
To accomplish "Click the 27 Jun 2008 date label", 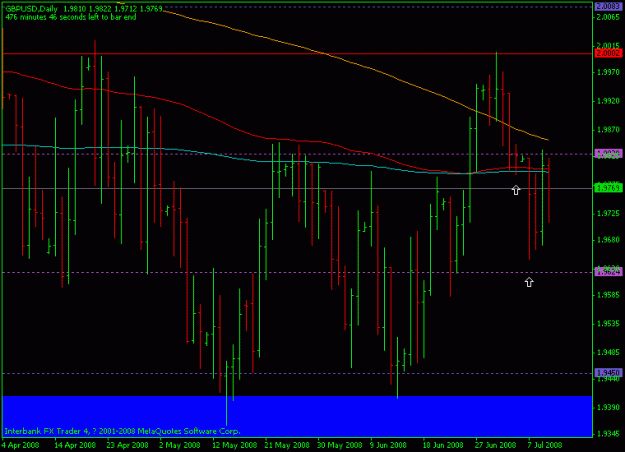I will pyautogui.click(x=495, y=445).
